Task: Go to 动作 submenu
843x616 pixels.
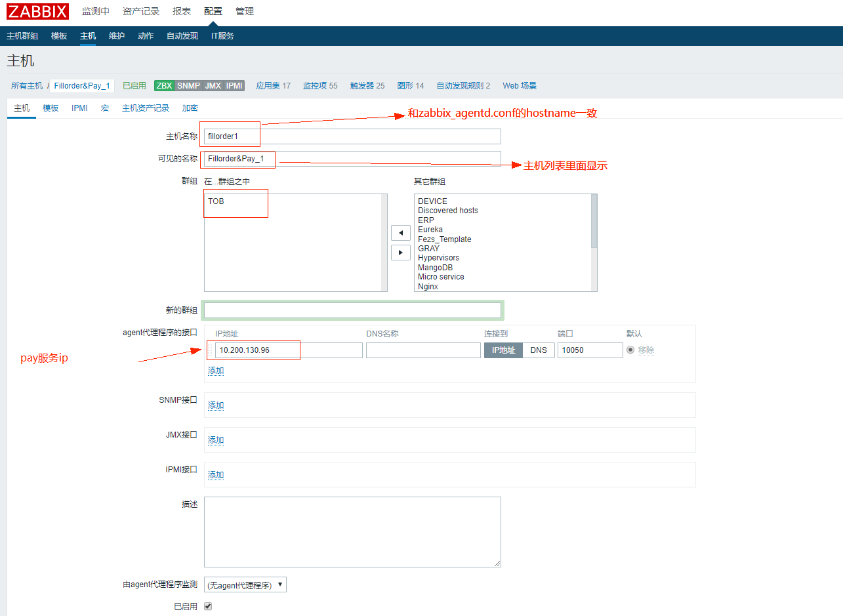Action: pos(146,36)
